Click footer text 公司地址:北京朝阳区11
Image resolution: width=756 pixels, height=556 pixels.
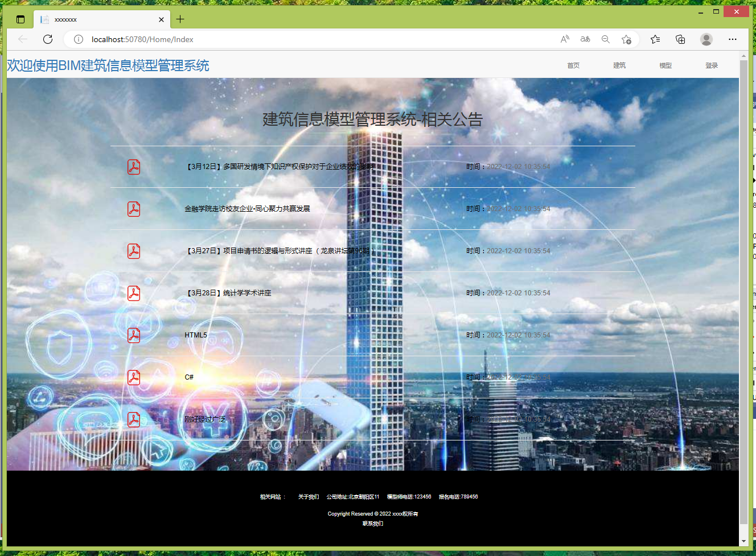click(x=353, y=497)
